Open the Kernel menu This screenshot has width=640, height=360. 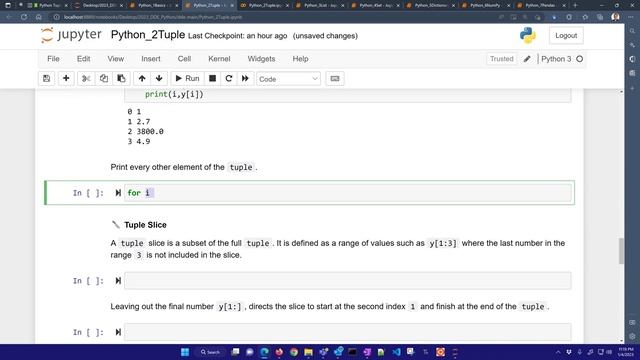(x=219, y=59)
